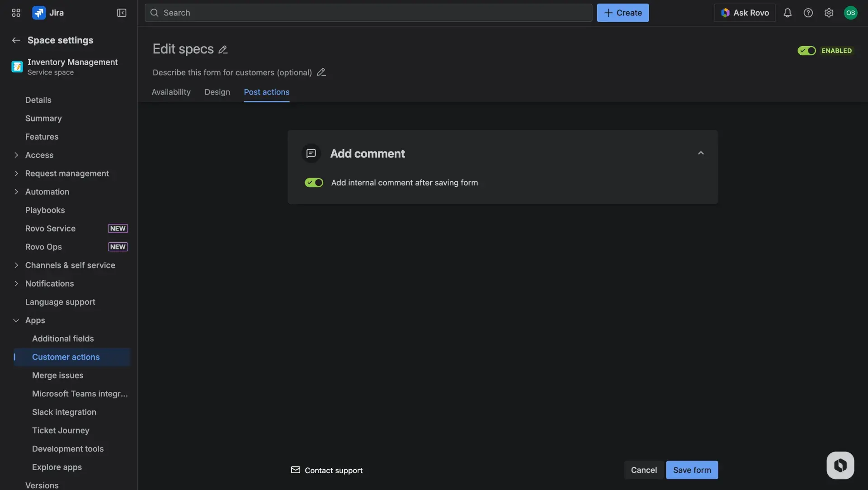Edit the form description pencil icon
The width and height of the screenshot is (868, 490).
point(321,72)
